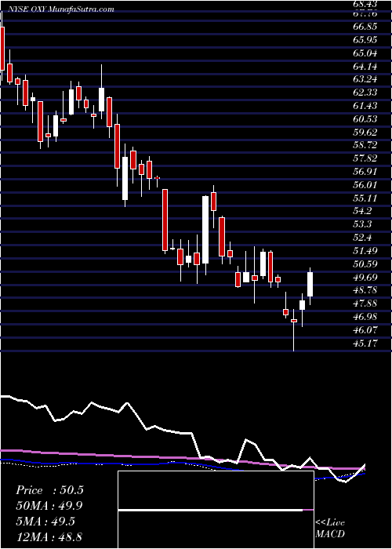Click the 52.4 price axis label
392x549 pixels.
pos(363,238)
